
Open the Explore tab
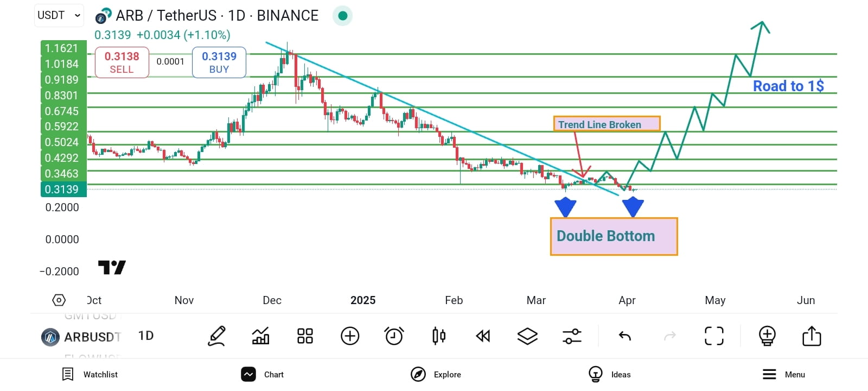(436, 374)
